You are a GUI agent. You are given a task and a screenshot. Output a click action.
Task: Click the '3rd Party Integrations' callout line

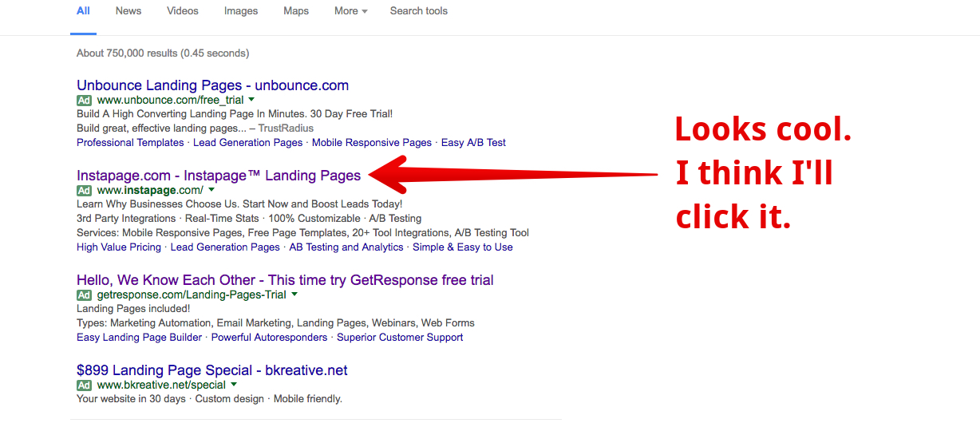click(x=249, y=219)
